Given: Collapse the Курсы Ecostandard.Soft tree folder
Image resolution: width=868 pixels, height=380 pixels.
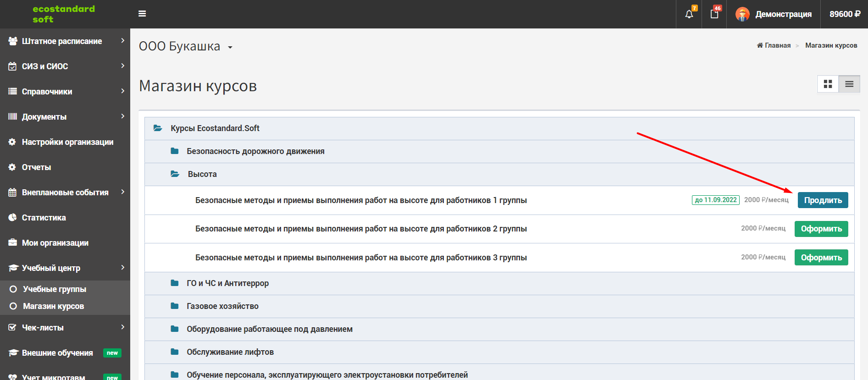Looking at the screenshot, I should pos(158,128).
